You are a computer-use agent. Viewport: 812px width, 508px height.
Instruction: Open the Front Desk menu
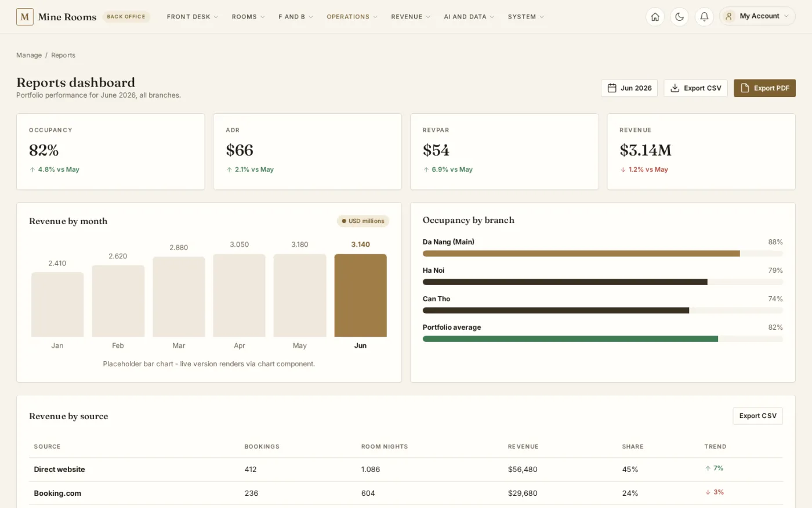click(193, 17)
